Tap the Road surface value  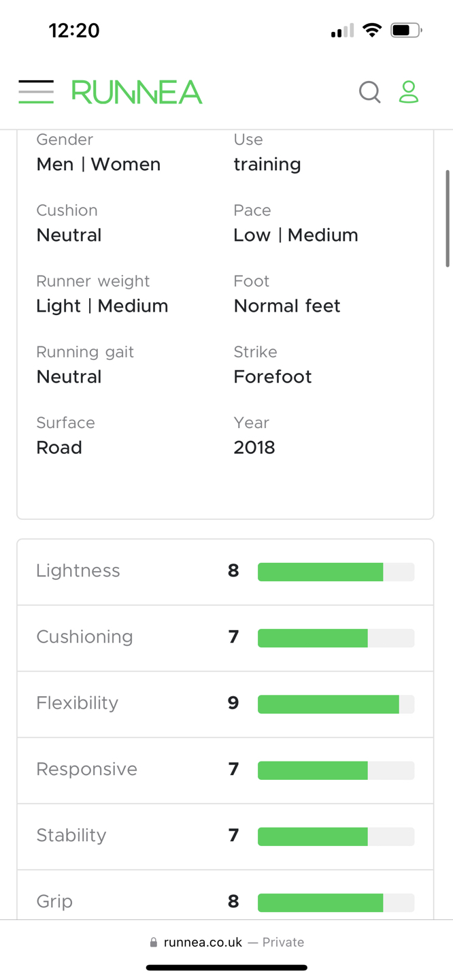(x=59, y=447)
